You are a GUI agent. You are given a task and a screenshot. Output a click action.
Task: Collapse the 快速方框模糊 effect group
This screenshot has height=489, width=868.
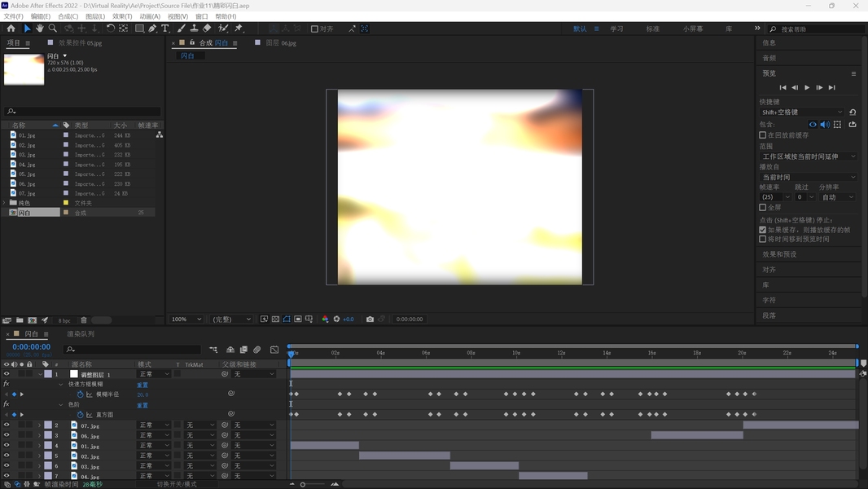[x=61, y=385]
